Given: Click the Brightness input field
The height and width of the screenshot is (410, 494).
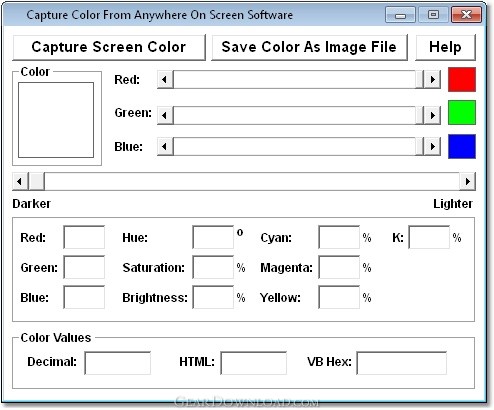Looking at the screenshot, I should point(213,297).
